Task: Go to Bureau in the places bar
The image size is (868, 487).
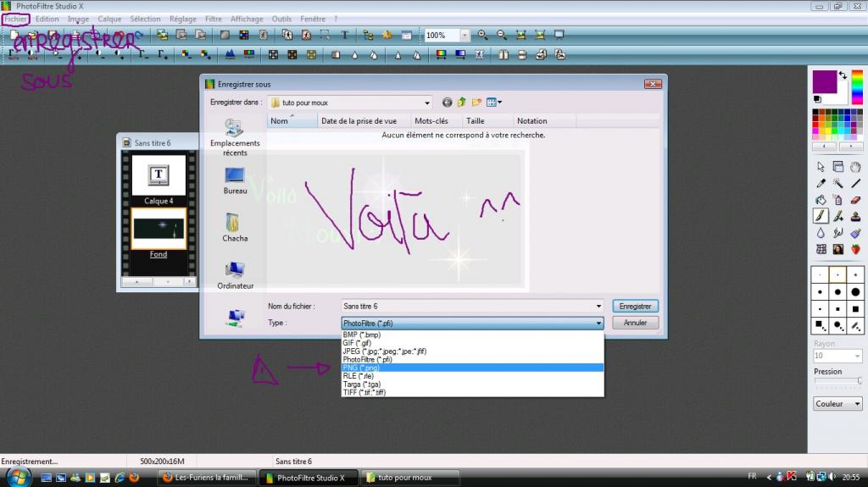Action: 235,181
